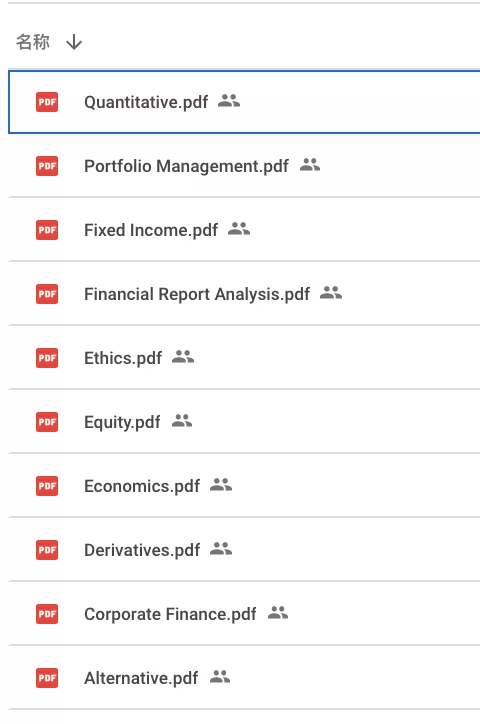Select the Corporate Finance.pdf file name

tap(170, 614)
